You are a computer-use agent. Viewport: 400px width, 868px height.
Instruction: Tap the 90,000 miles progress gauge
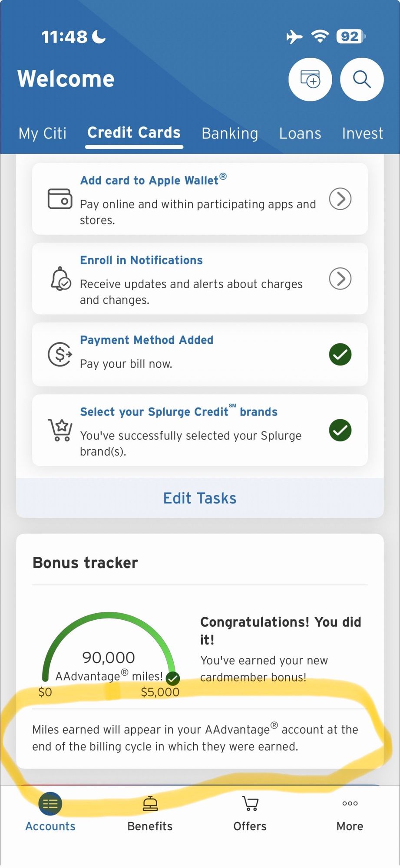coord(109,651)
